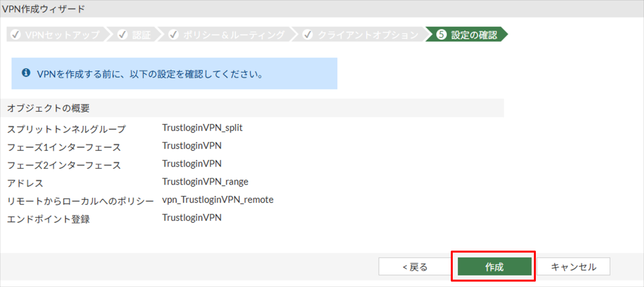The width and height of the screenshot is (644, 287).
Task: Click the checkmark icon beside クライアントオプション
Action: click(308, 34)
